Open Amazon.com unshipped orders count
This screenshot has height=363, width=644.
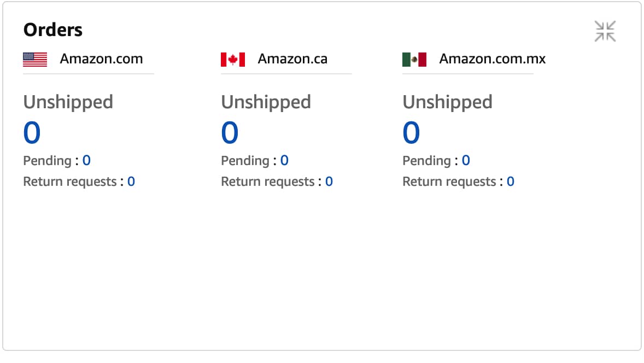[31, 132]
